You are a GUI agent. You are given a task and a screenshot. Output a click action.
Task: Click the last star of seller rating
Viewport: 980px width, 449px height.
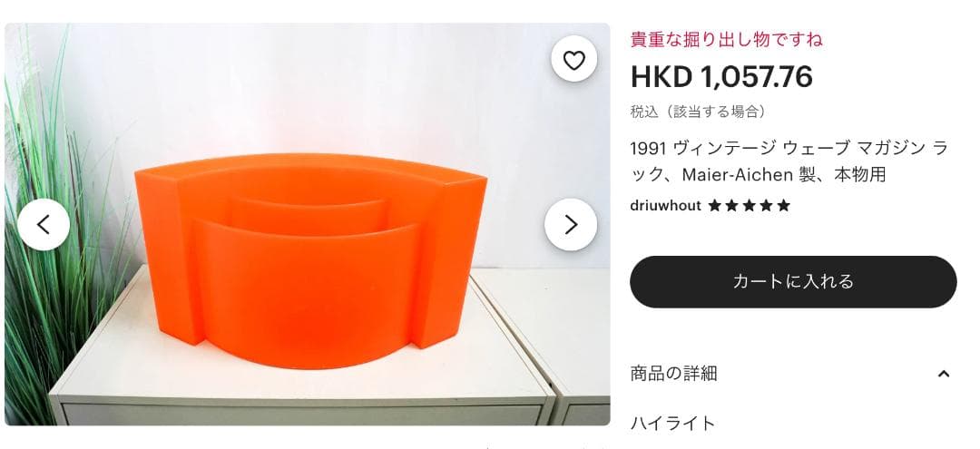(784, 206)
